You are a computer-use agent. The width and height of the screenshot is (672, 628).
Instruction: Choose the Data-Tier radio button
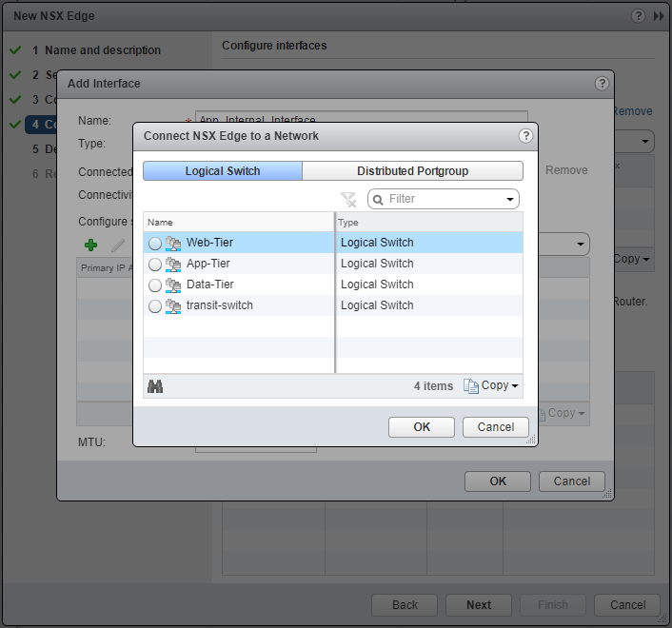click(155, 285)
